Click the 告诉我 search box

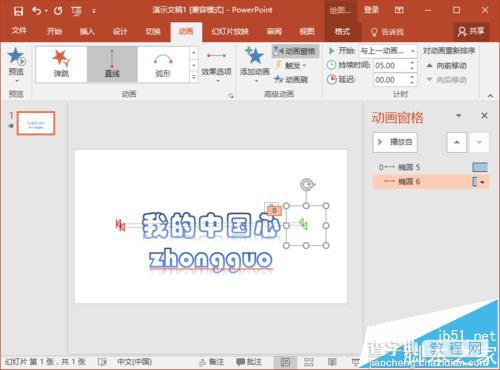pos(388,32)
